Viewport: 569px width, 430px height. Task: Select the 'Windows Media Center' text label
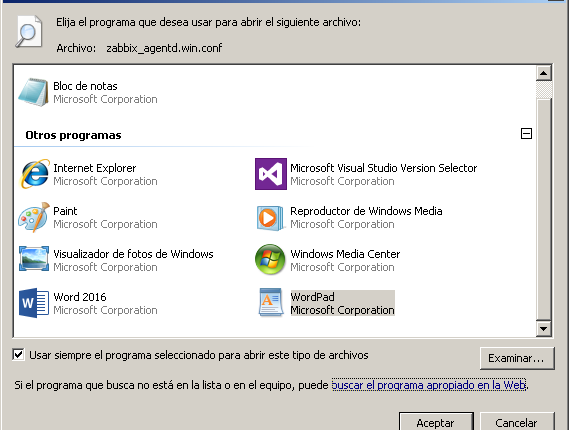click(x=345, y=254)
